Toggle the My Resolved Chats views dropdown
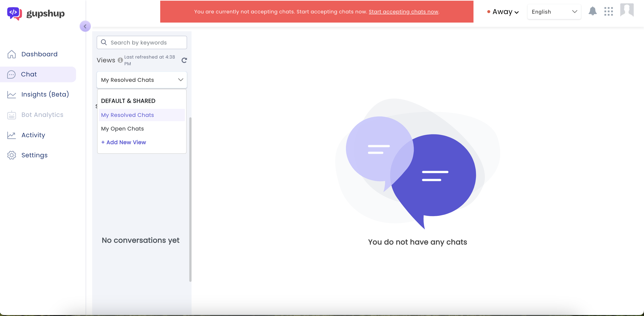This screenshot has height=316, width=644. pos(142,80)
